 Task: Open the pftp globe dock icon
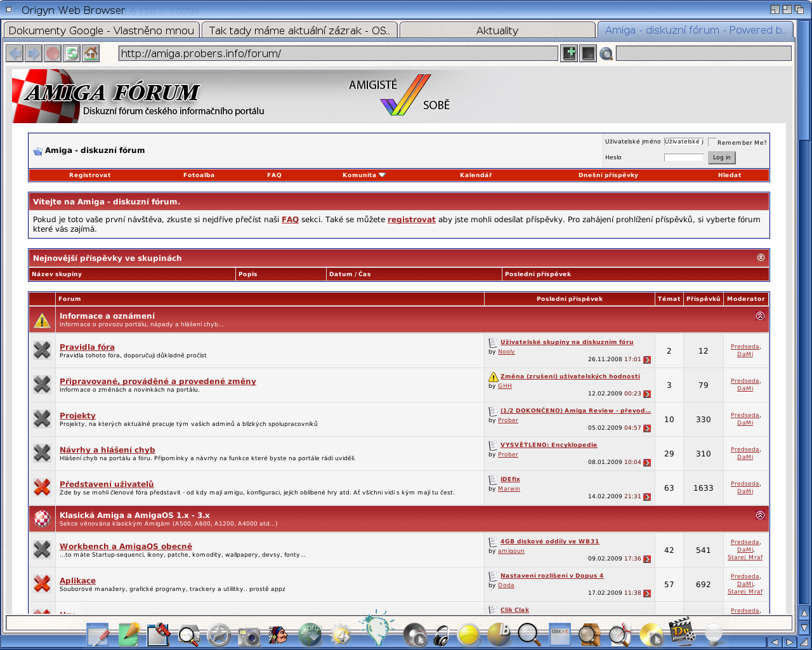pos(310,634)
